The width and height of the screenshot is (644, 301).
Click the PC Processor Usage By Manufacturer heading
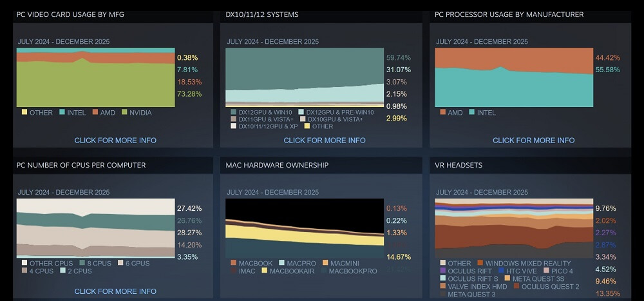point(509,14)
